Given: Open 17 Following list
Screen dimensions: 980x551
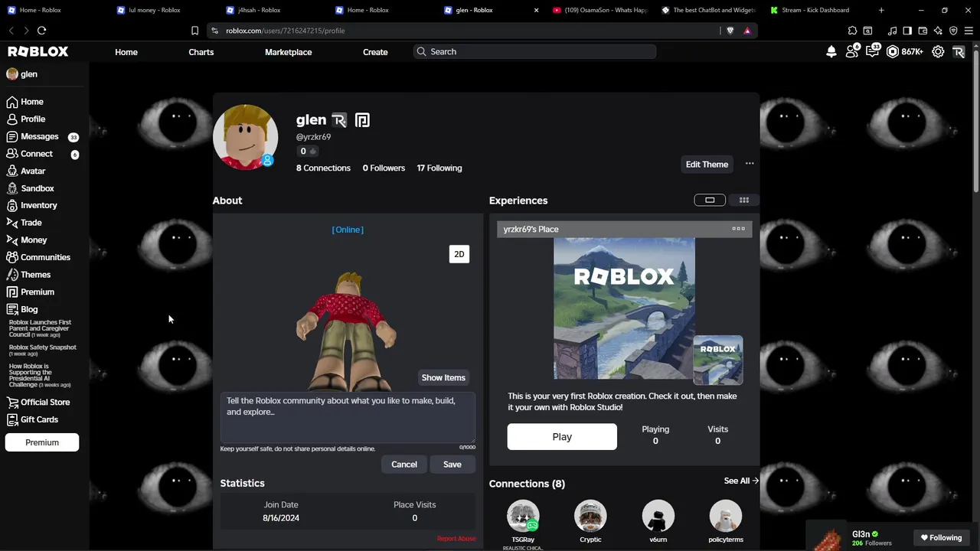Looking at the screenshot, I should pos(439,168).
